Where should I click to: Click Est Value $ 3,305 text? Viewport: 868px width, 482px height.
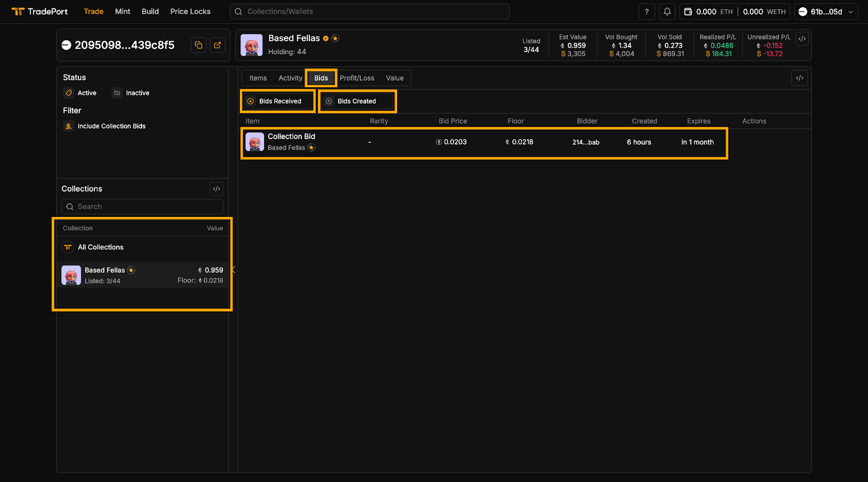(573, 54)
